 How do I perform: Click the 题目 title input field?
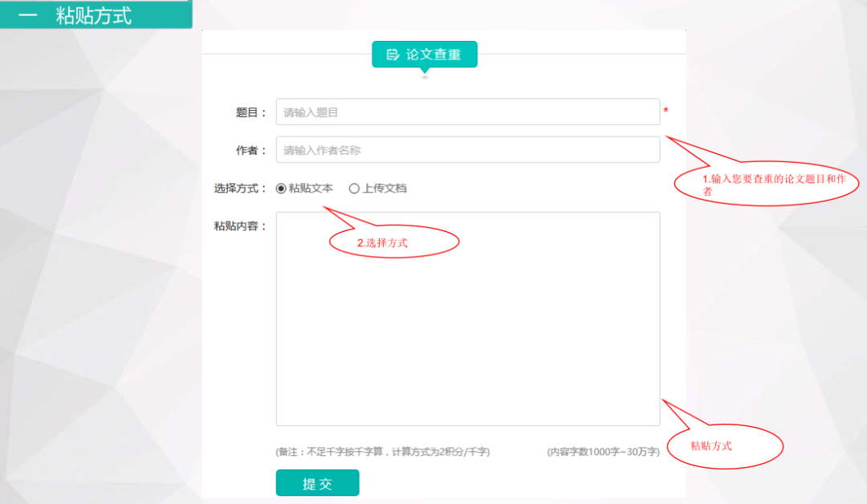pos(467,112)
